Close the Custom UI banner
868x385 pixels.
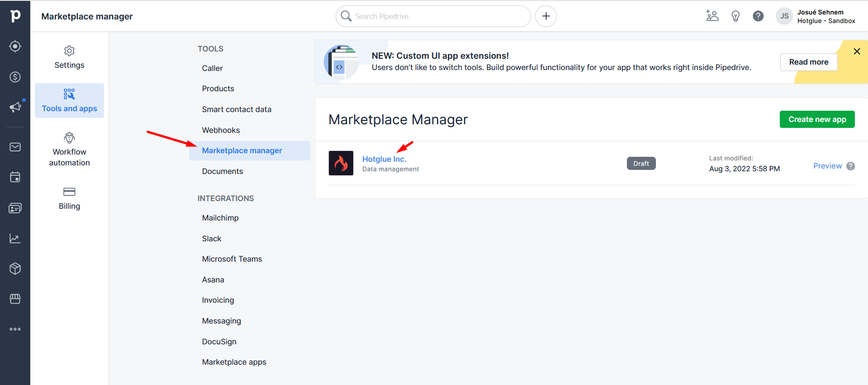(x=857, y=52)
